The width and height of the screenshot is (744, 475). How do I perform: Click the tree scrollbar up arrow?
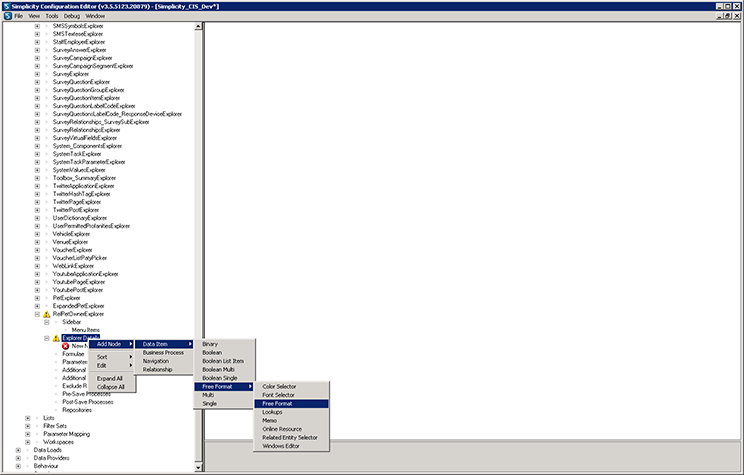(x=198, y=27)
